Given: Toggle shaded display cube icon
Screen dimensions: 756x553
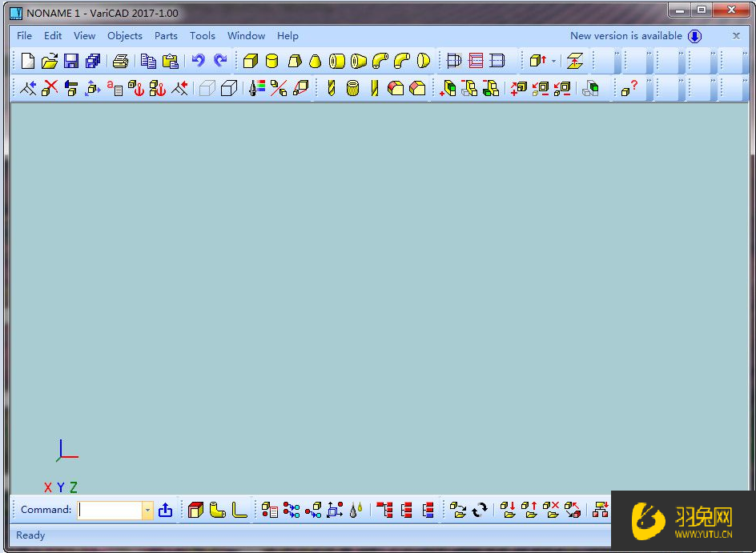Looking at the screenshot, I should tap(228, 88).
